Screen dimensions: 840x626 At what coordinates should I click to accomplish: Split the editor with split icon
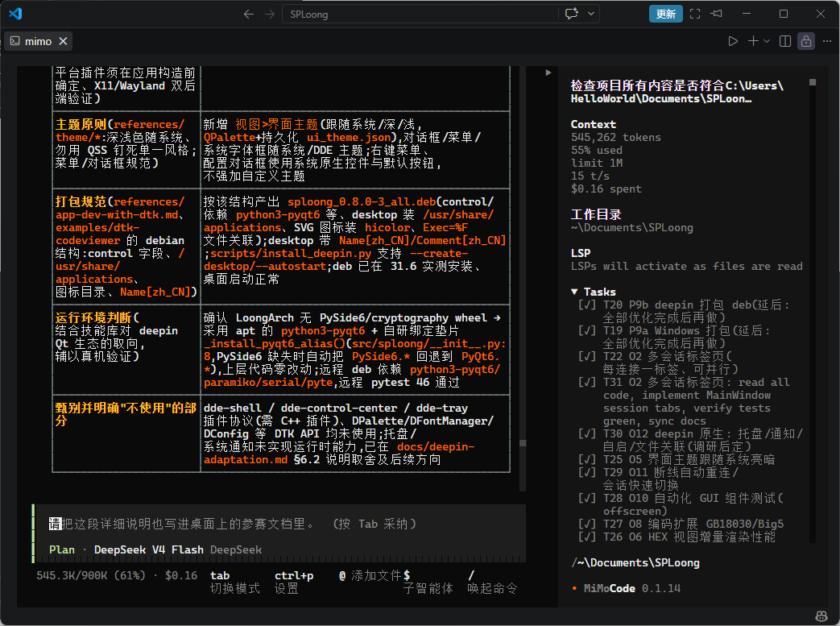coord(785,41)
